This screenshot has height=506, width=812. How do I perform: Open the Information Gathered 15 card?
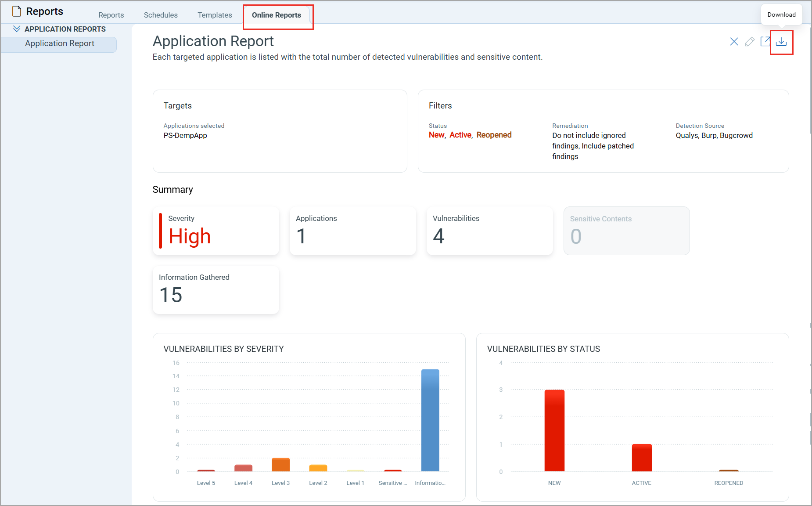[x=216, y=290]
